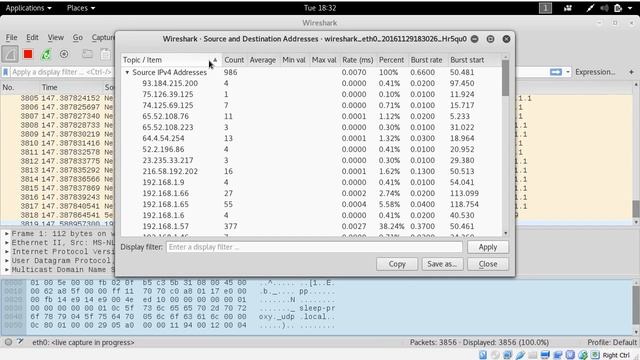Click the save capture file icon in the toolbar
This screenshot has width=640, height=360.
pyautogui.click(x=105, y=54)
